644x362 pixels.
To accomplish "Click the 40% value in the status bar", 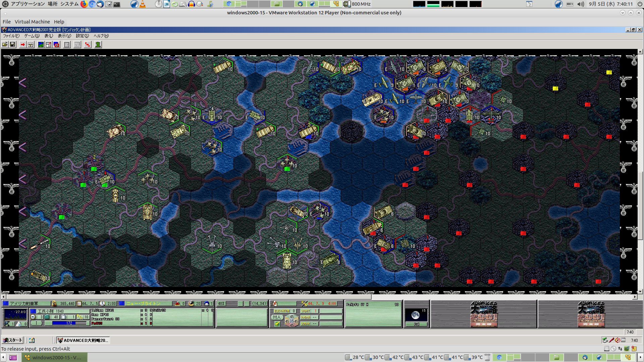I will pos(221,304).
